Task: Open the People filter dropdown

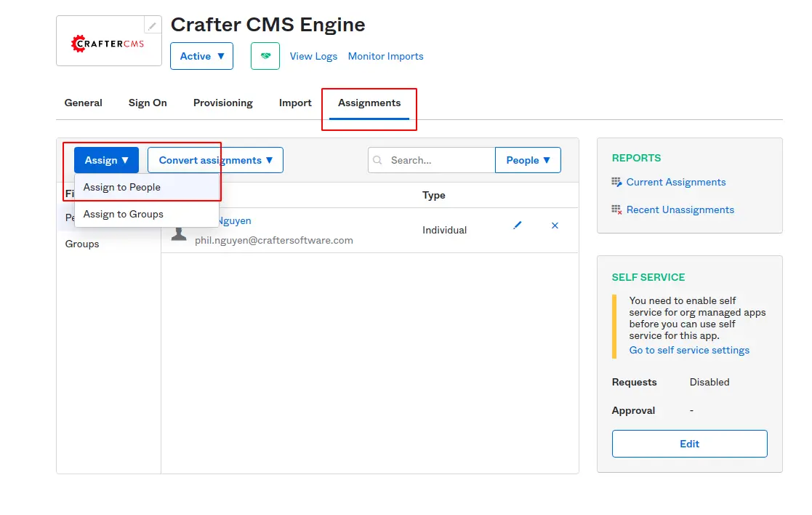Action: pos(528,160)
